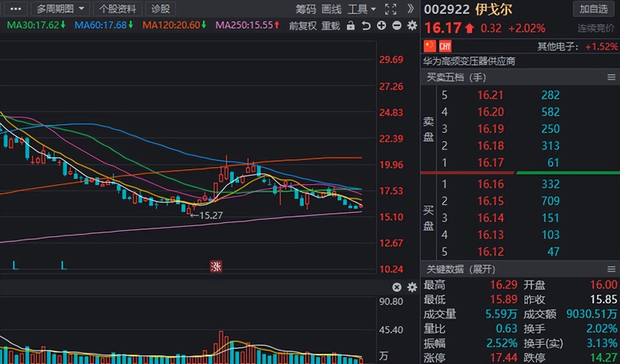Image resolution: width=620 pixels, height=364 pixels.
Task: Open the 个股资料 stock info tab
Action: 117,9
